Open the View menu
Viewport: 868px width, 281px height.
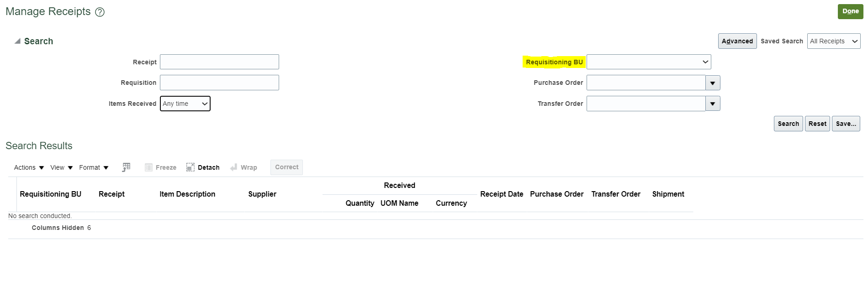pos(61,167)
